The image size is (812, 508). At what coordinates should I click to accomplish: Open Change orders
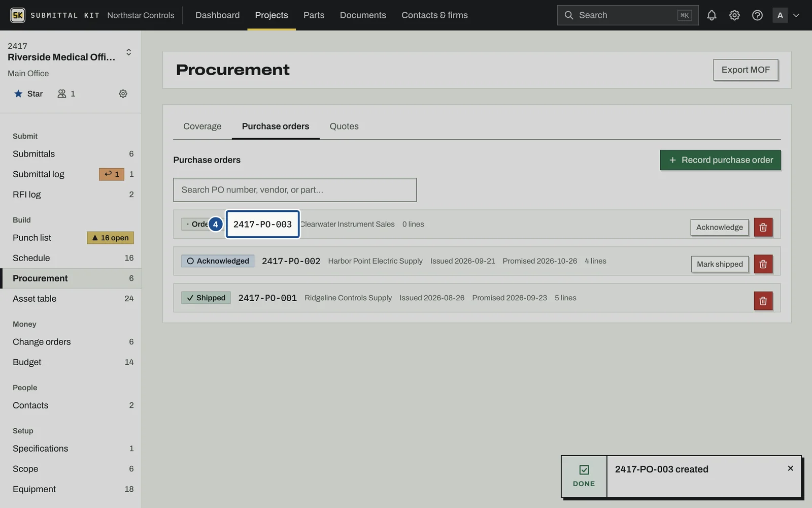[x=71, y=342]
